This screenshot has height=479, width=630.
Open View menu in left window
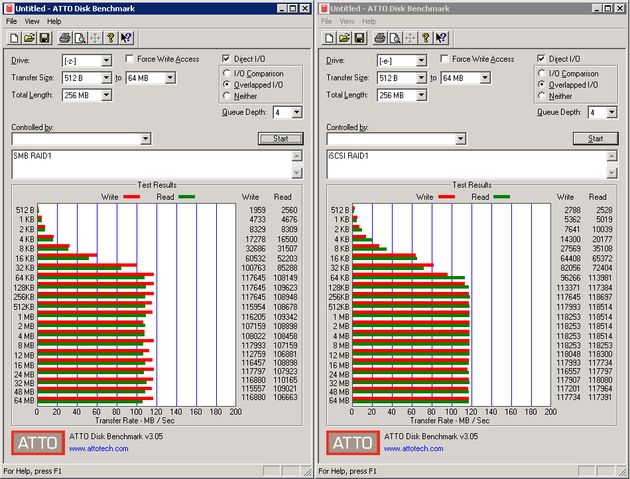coord(32,21)
